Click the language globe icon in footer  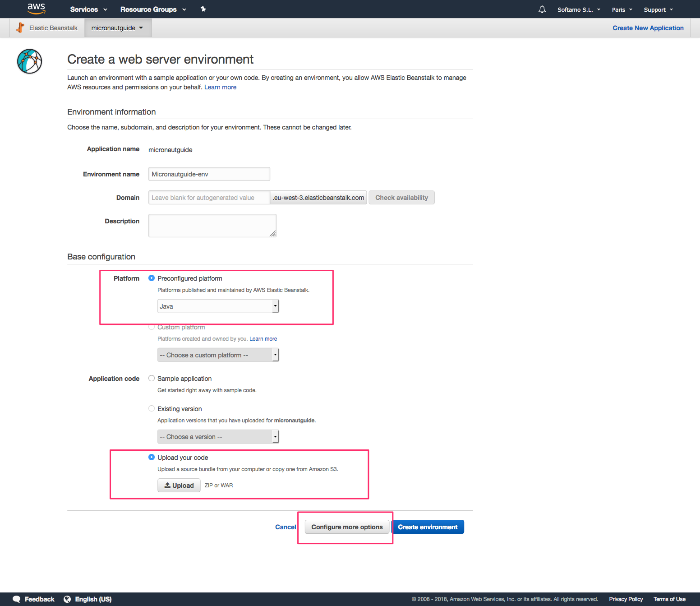67,599
